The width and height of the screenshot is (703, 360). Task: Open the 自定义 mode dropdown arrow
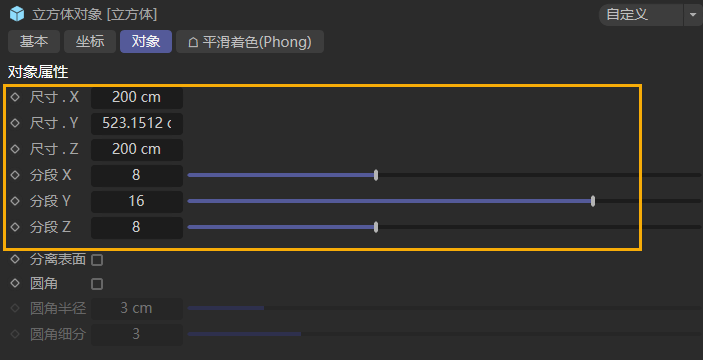pyautogui.click(x=691, y=15)
